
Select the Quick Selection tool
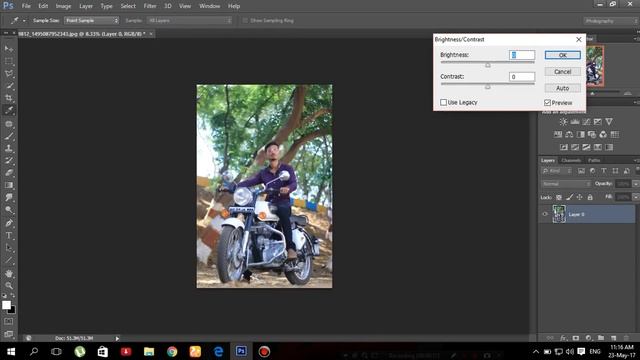pyautogui.click(x=9, y=86)
